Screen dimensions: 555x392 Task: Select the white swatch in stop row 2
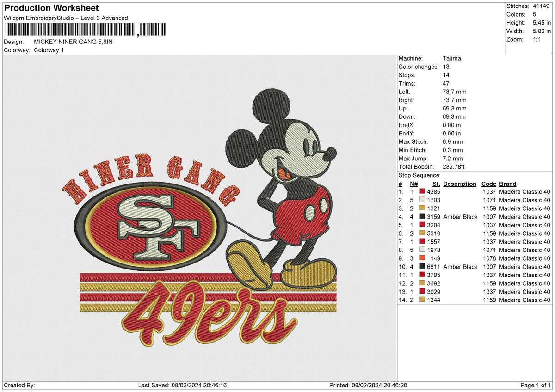422,200
